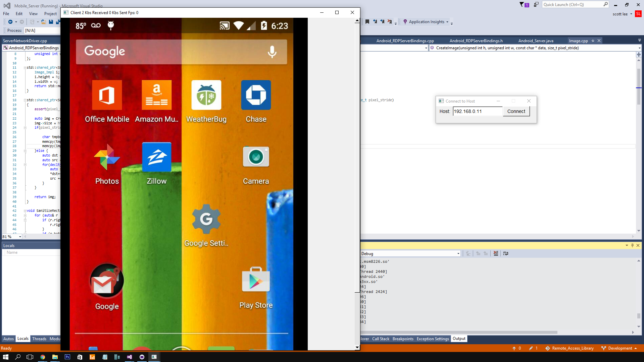Viewport: 644px width, 362px height.
Task: Switch to Android_RDPServerBindings.h tab
Action: click(476, 41)
